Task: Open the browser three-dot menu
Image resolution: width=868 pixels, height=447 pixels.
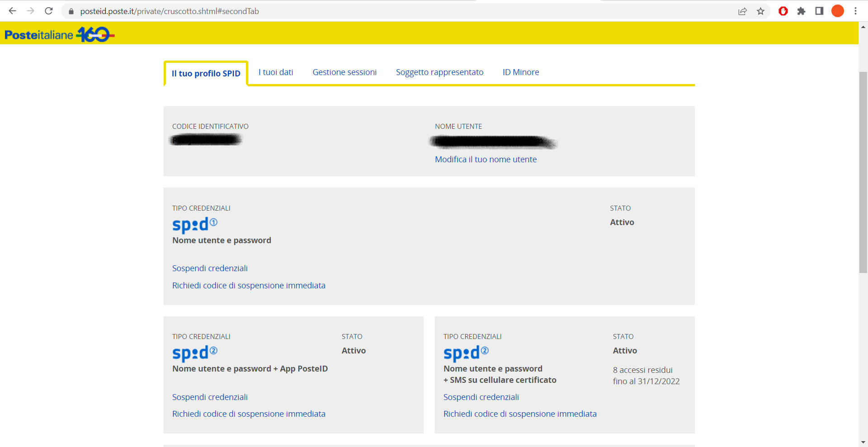Action: (x=855, y=11)
